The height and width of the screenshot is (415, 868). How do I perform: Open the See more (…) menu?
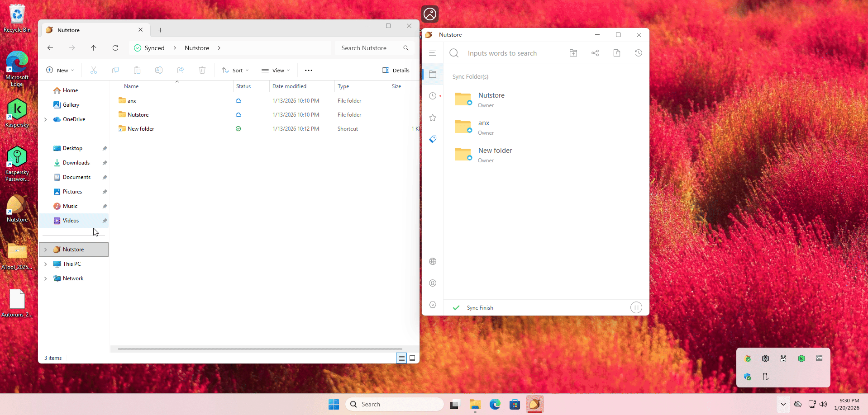click(309, 70)
